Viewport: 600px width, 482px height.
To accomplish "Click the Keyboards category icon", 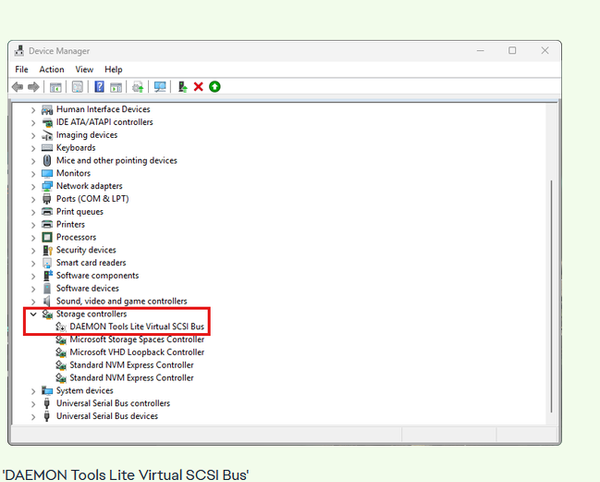I will [47, 148].
